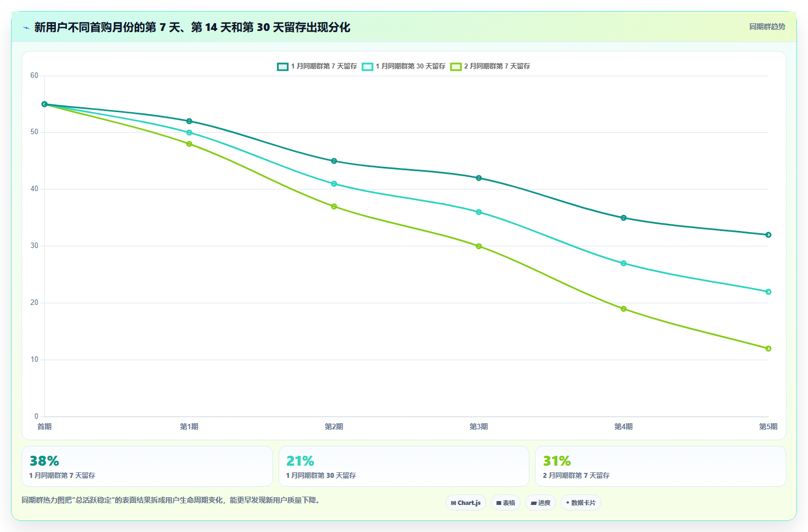
Task: Click the 第5期 x-axis label
Action: coord(768,426)
